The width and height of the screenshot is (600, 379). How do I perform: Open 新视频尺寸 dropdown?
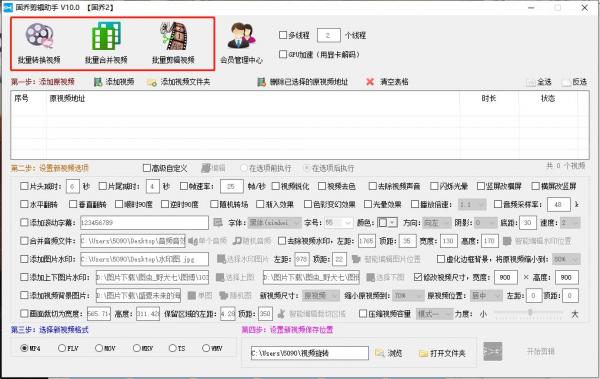(x=321, y=296)
